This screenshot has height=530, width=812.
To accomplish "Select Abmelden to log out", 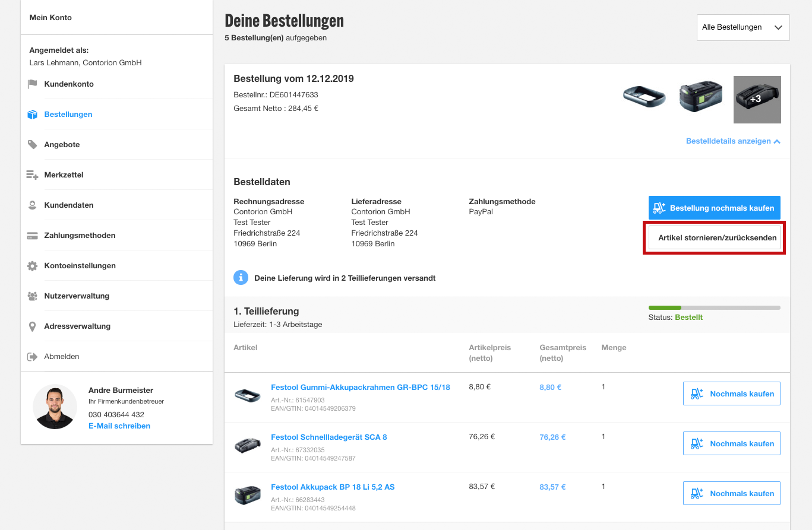I will click(61, 357).
